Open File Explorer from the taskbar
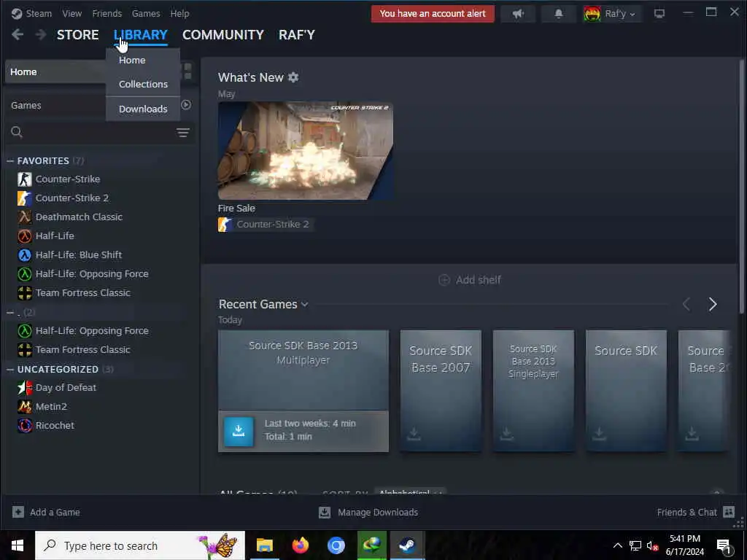The width and height of the screenshot is (747, 560). [x=264, y=545]
